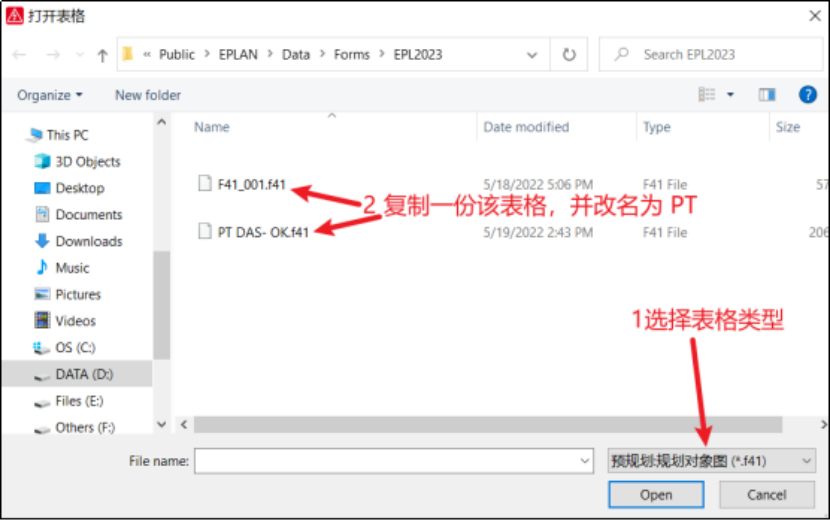The width and height of the screenshot is (830, 521).
Task: Click EPL2023 in the address path
Action: click(x=418, y=55)
